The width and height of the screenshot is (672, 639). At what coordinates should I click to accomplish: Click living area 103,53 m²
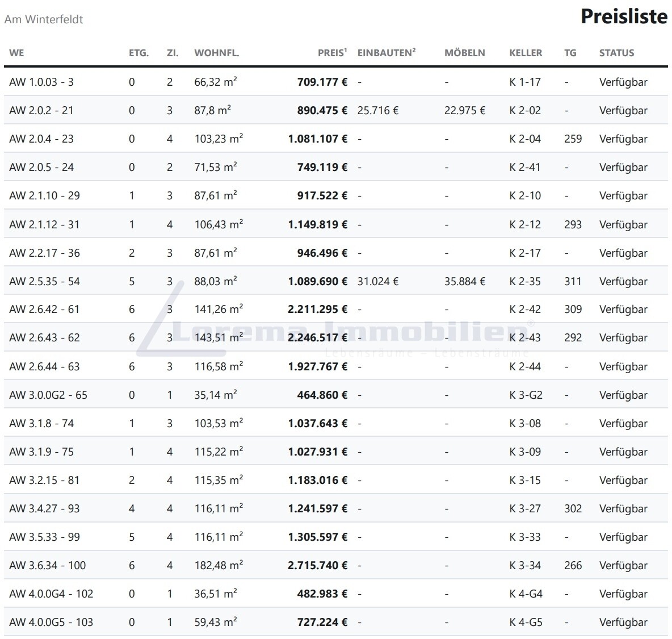(x=219, y=423)
